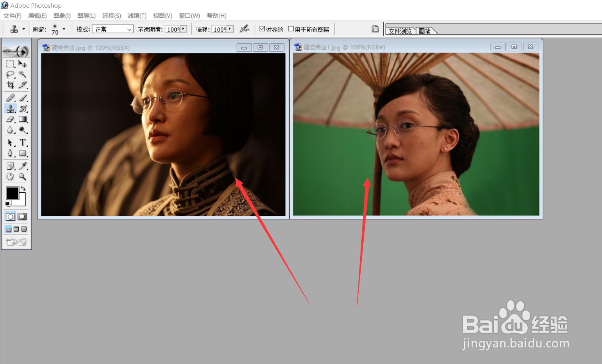Select the Path Selection tool
The height and width of the screenshot is (364, 602).
(x=10, y=143)
